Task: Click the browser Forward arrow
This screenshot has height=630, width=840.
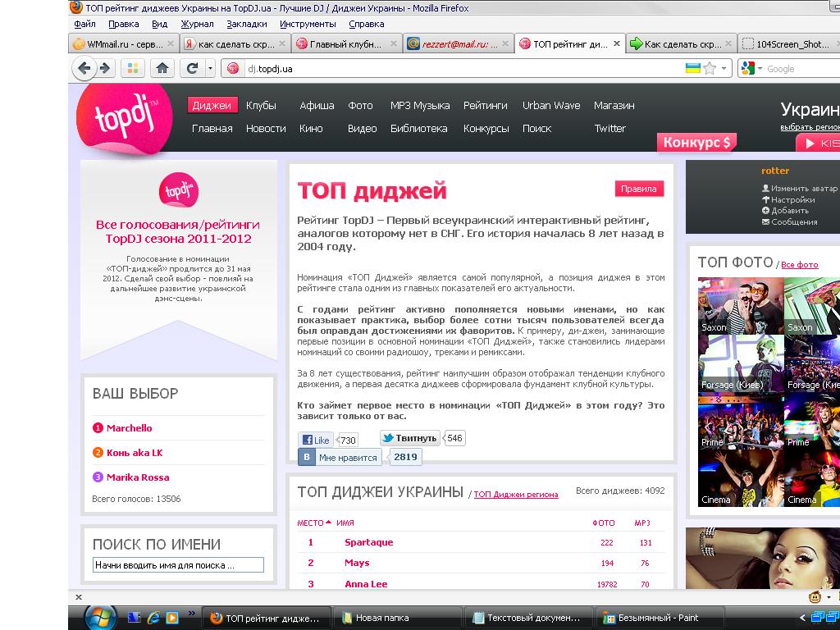Action: pos(105,69)
